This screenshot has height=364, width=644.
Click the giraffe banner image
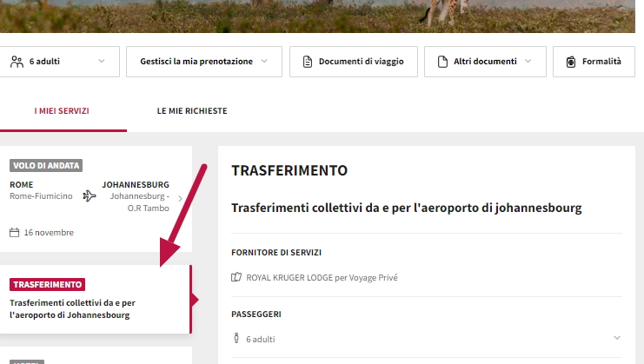click(317, 17)
